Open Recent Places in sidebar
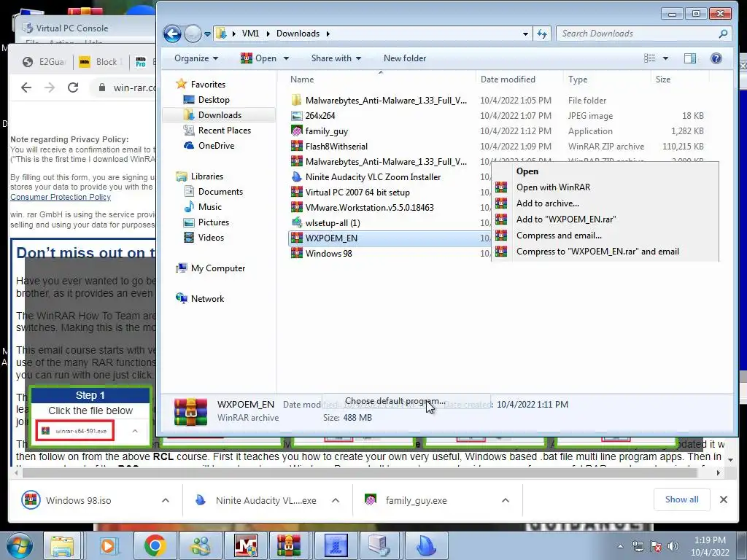Image resolution: width=747 pixels, height=560 pixels. point(225,130)
